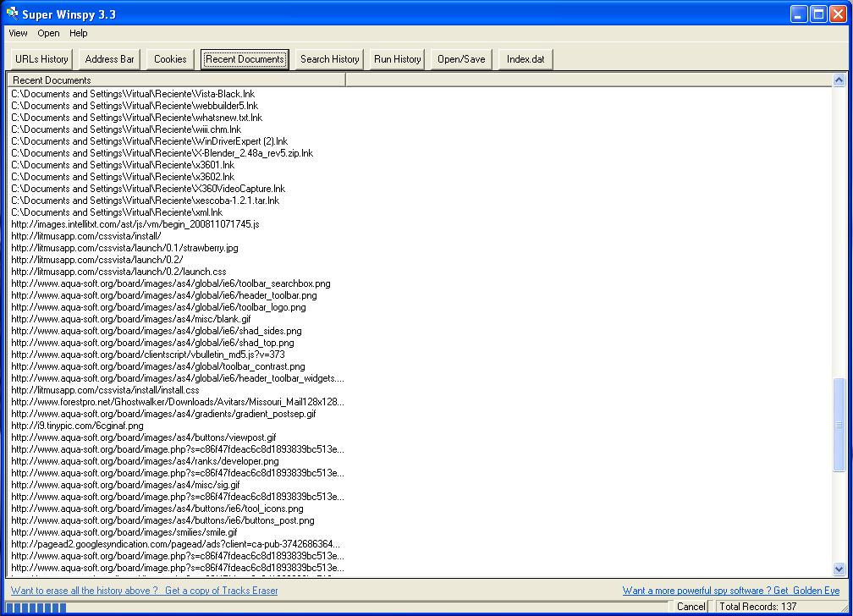853x616 pixels.
Task: Select the X-Blender_2.48a_rev5.zip.lnk entry
Action: (162, 153)
